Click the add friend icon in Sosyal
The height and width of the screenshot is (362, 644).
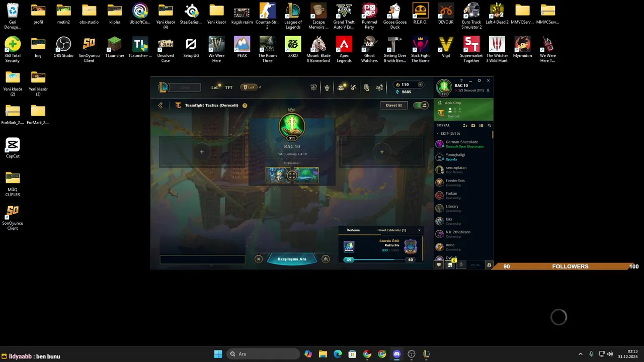(x=465, y=125)
